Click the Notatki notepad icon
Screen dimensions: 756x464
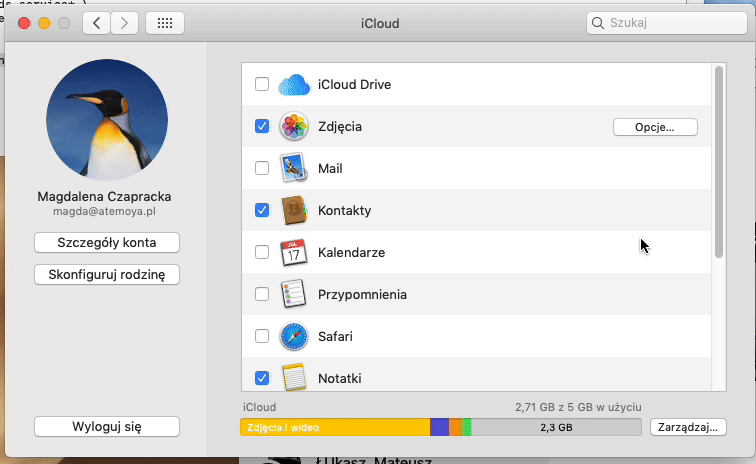click(x=294, y=377)
